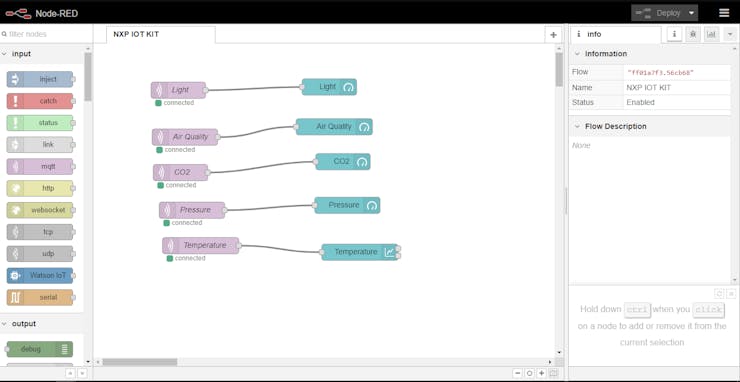Select the mqtt palette node
The width and height of the screenshot is (740, 382).
(40, 167)
